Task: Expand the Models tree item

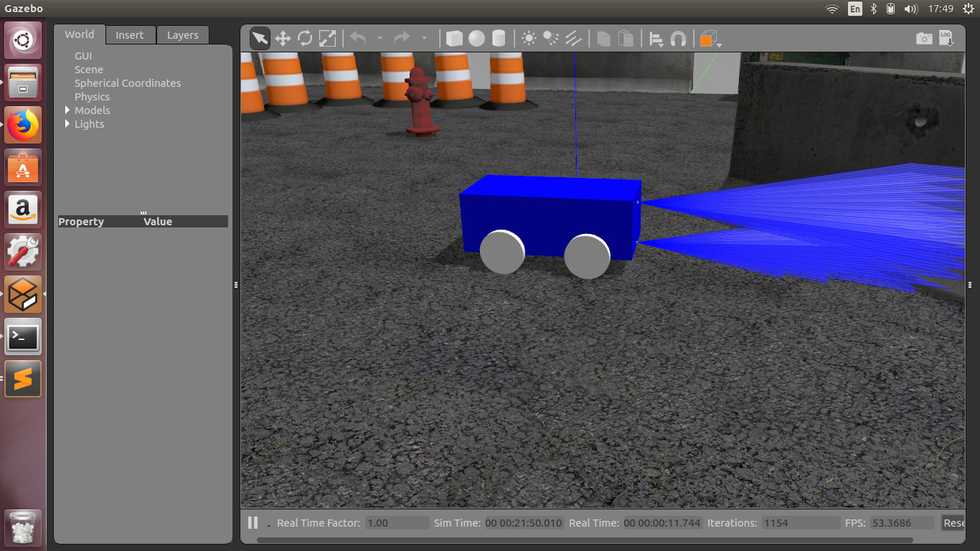Action: pyautogui.click(x=68, y=110)
